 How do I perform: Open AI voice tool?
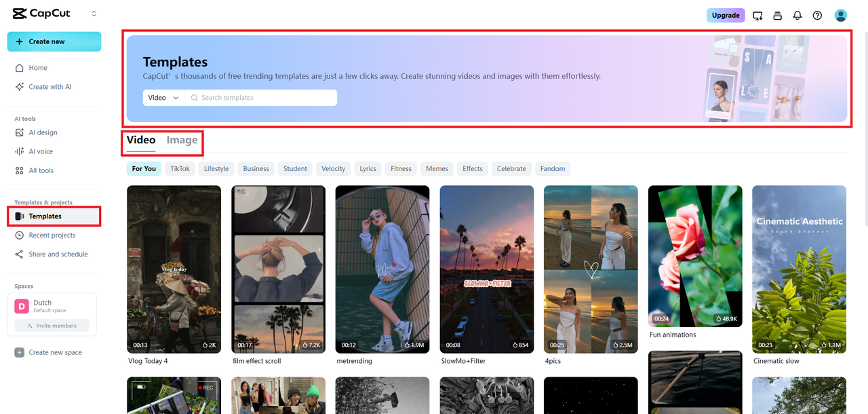(x=41, y=151)
